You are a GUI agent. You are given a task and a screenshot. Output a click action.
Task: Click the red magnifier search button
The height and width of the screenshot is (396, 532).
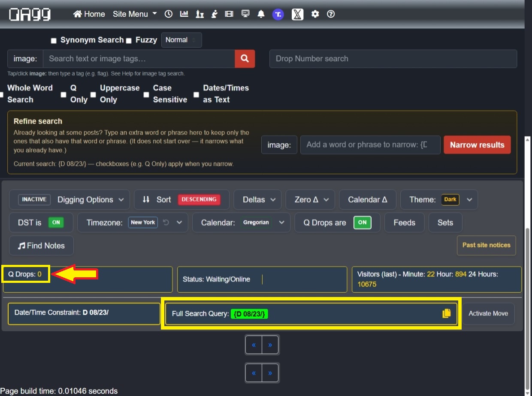245,59
